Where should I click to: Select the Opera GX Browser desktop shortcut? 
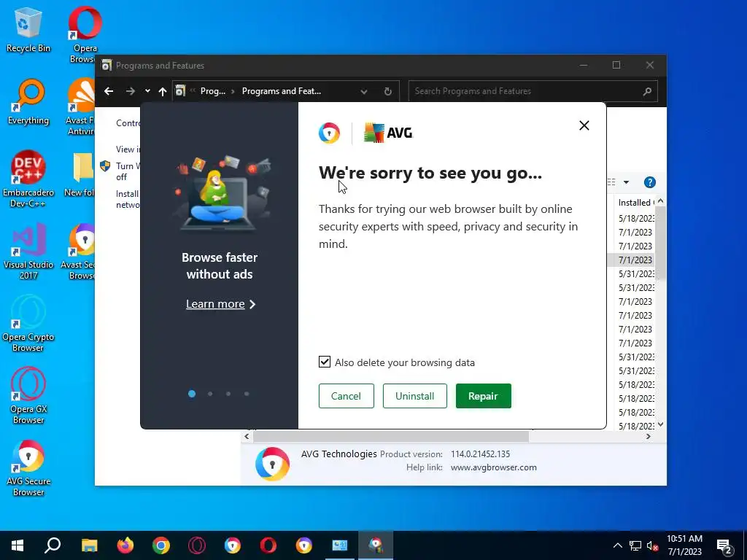pyautogui.click(x=28, y=396)
